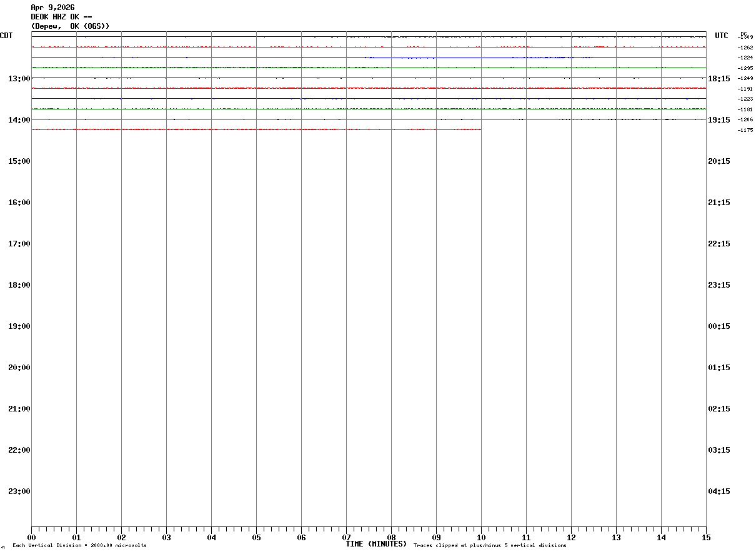Click the date label "Apr 9,2026"
The width and height of the screenshot is (756, 554).
click(x=52, y=8)
